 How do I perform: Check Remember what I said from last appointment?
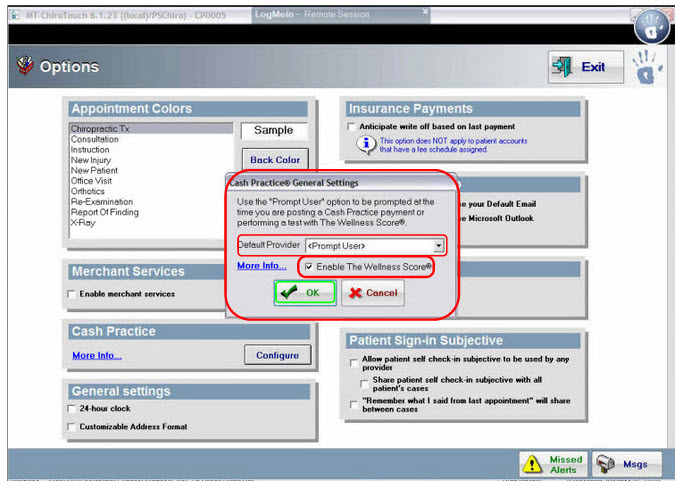[x=354, y=405]
